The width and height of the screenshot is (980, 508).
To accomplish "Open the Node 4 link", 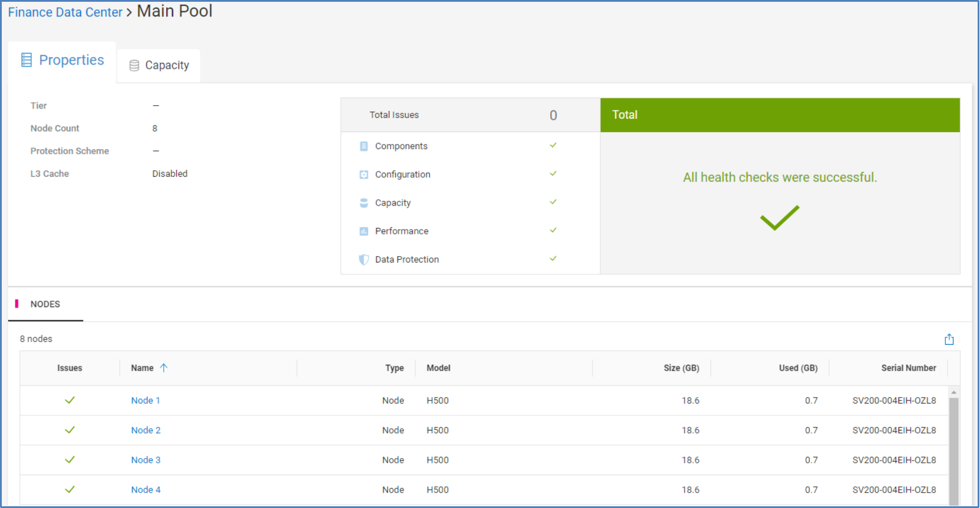I will click(146, 490).
